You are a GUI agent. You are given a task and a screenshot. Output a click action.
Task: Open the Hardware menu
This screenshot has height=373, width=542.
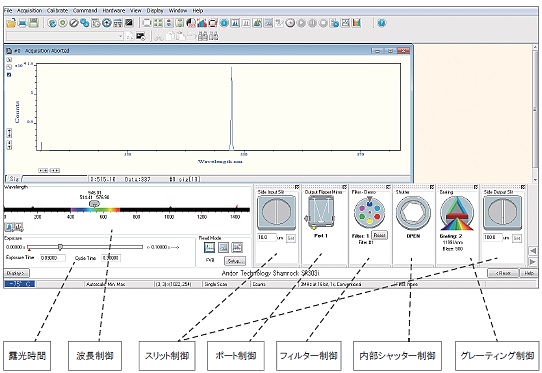pyautogui.click(x=114, y=11)
